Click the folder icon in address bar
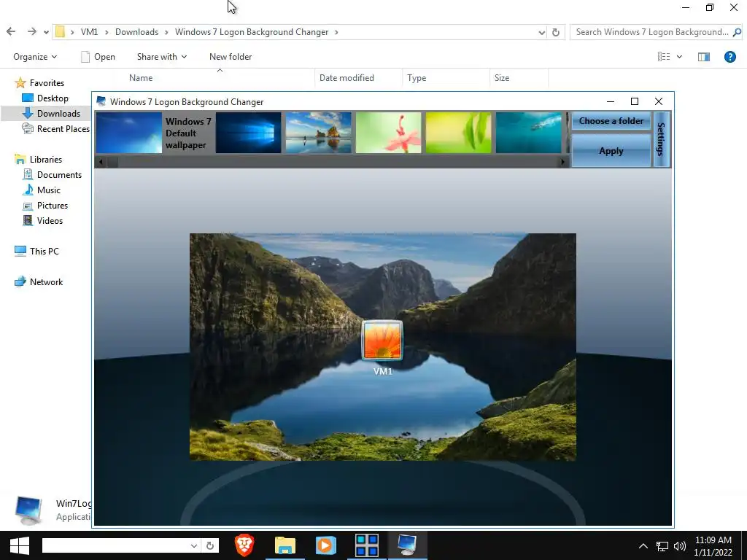 pyautogui.click(x=60, y=32)
